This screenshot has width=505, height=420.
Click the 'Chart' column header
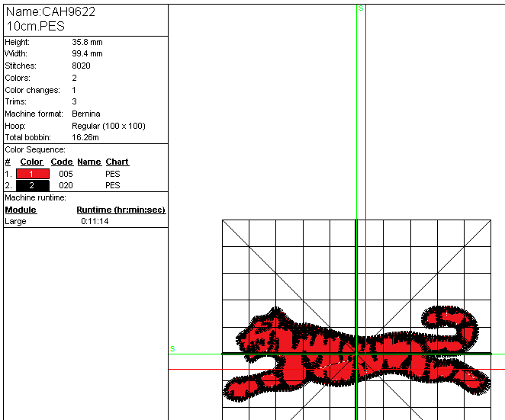tap(117, 162)
